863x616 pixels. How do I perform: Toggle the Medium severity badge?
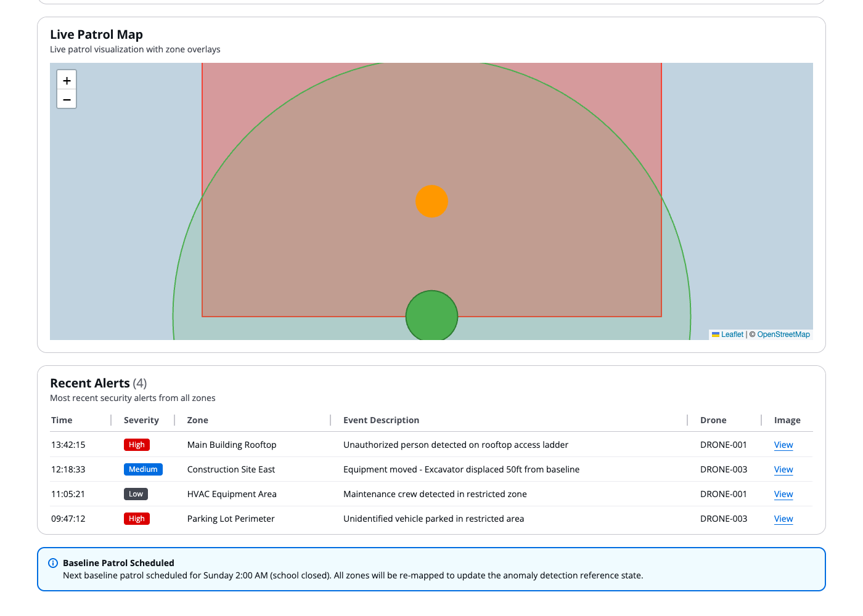click(143, 469)
